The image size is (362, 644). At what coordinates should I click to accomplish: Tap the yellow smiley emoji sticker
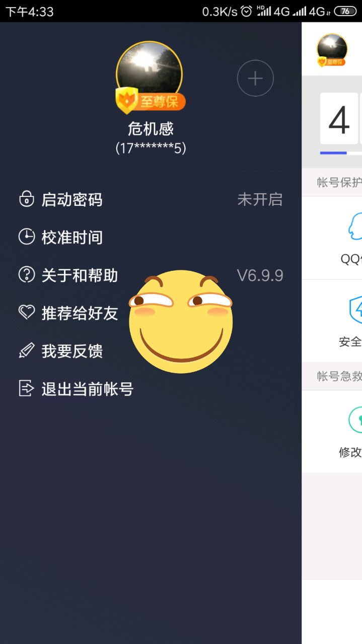click(x=181, y=321)
